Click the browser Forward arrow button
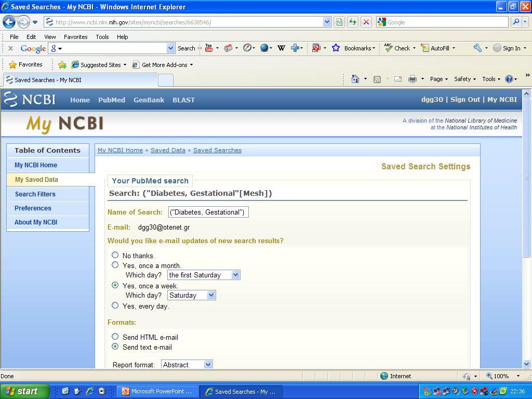This screenshot has height=399, width=532. tap(23, 22)
